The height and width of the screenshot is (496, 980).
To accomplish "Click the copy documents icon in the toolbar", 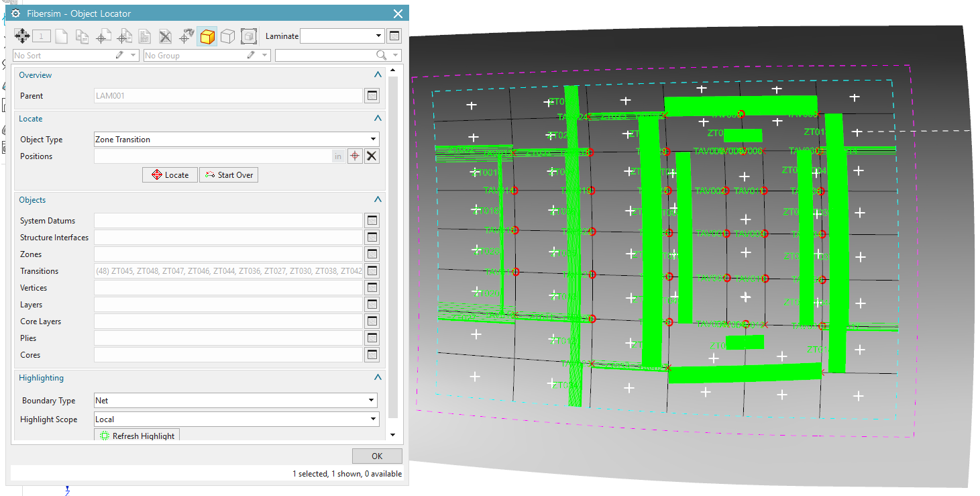I will coord(83,36).
